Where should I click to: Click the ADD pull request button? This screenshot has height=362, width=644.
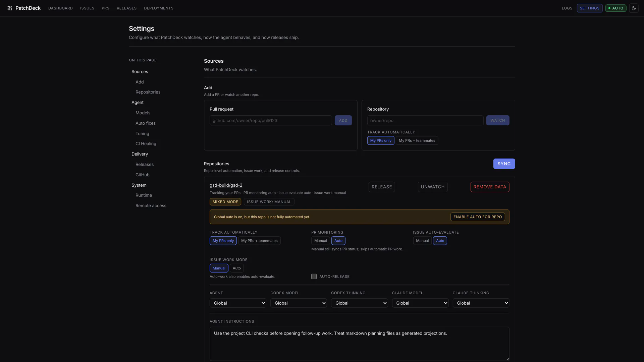[x=343, y=120]
